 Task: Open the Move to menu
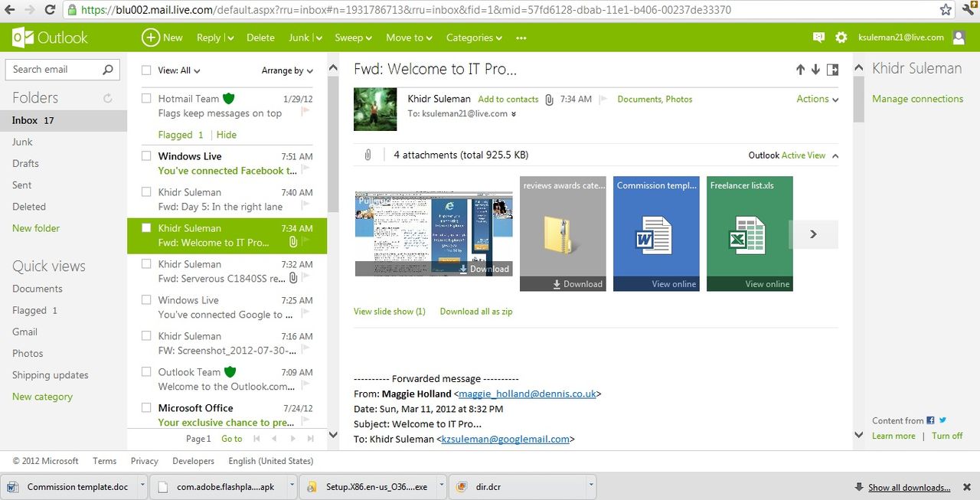coord(409,38)
